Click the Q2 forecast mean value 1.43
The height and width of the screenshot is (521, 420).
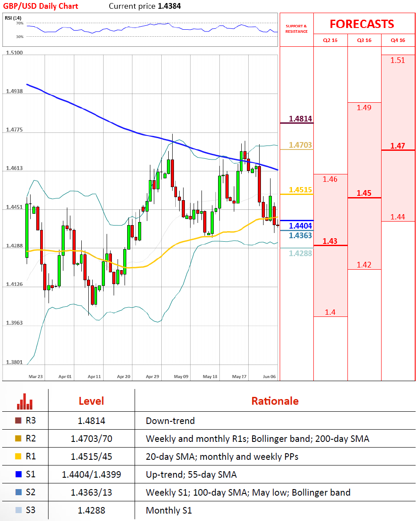point(330,241)
